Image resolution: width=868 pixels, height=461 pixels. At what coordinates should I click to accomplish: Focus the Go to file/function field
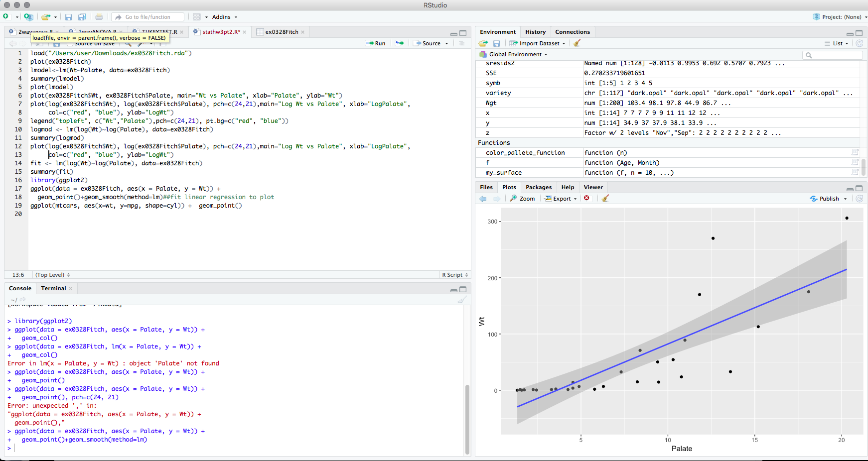(147, 17)
